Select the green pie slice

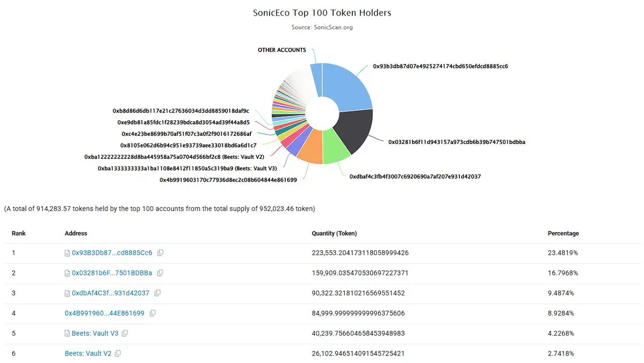336,147
